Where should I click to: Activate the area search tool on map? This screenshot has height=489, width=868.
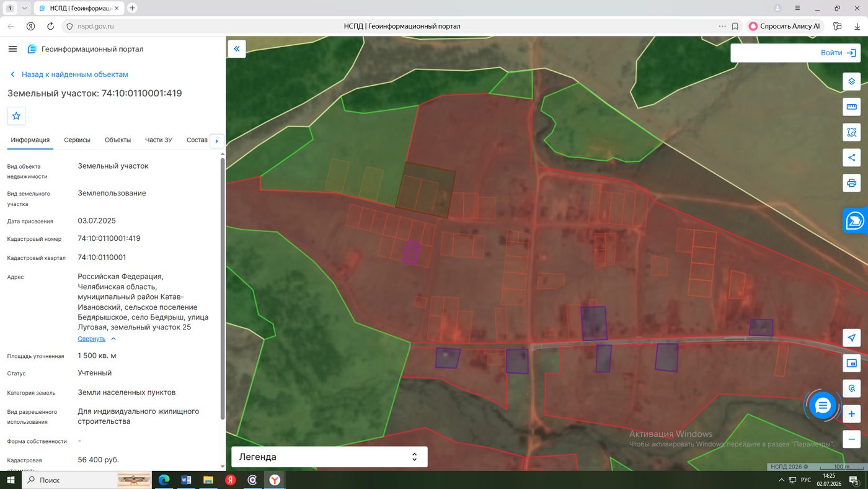[852, 132]
